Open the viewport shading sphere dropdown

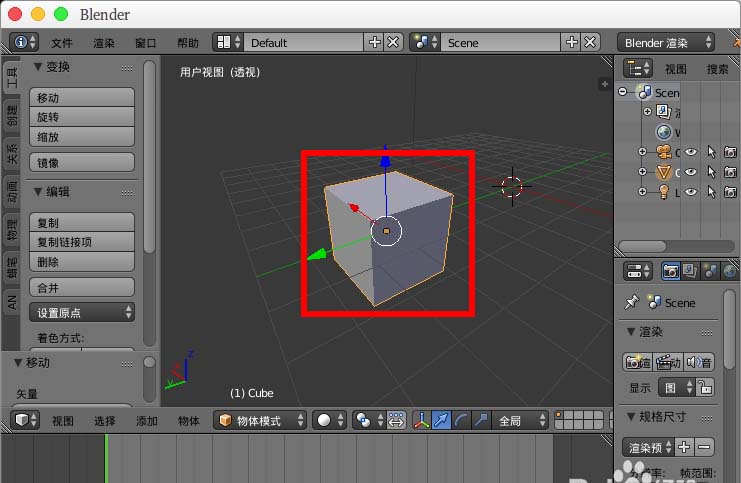pyautogui.click(x=329, y=420)
